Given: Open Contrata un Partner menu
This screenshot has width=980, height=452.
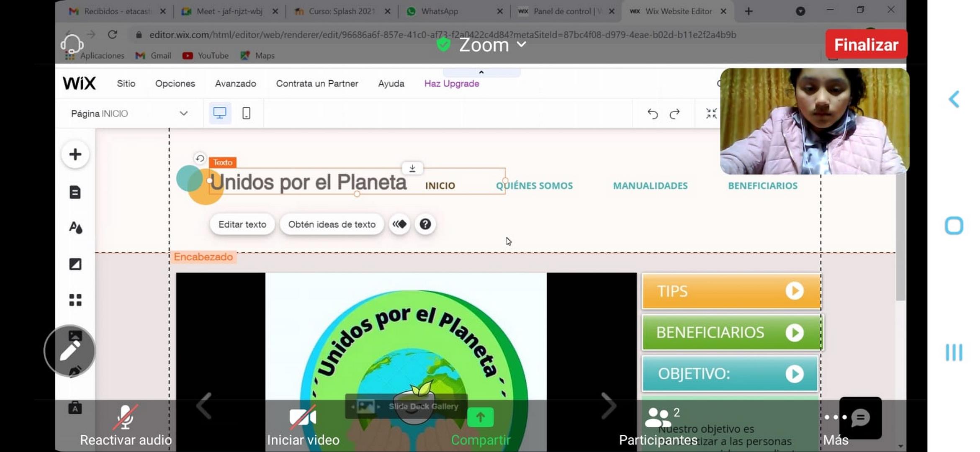Looking at the screenshot, I should pos(317,83).
